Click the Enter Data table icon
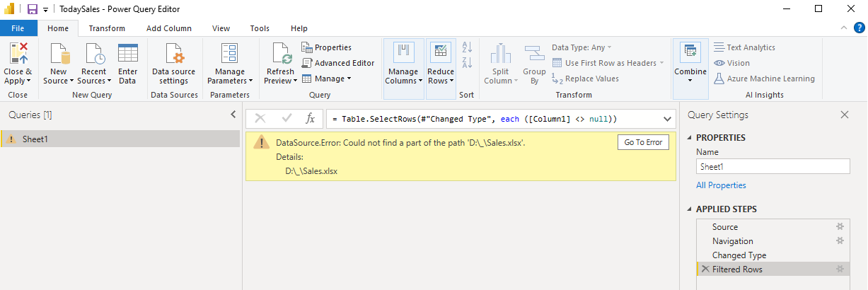 click(128, 54)
